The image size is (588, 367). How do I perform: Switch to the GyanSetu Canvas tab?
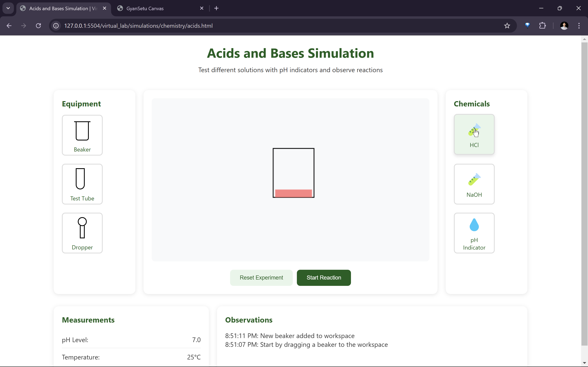(145, 9)
